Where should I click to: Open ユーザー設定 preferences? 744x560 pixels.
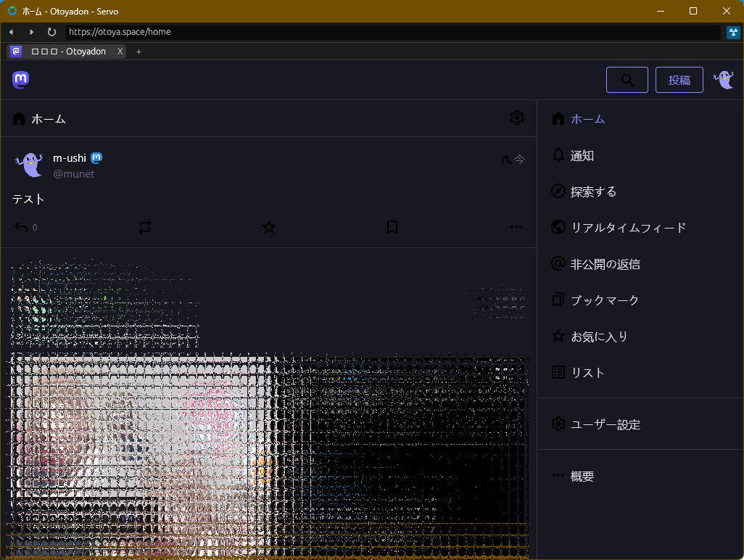click(x=605, y=424)
